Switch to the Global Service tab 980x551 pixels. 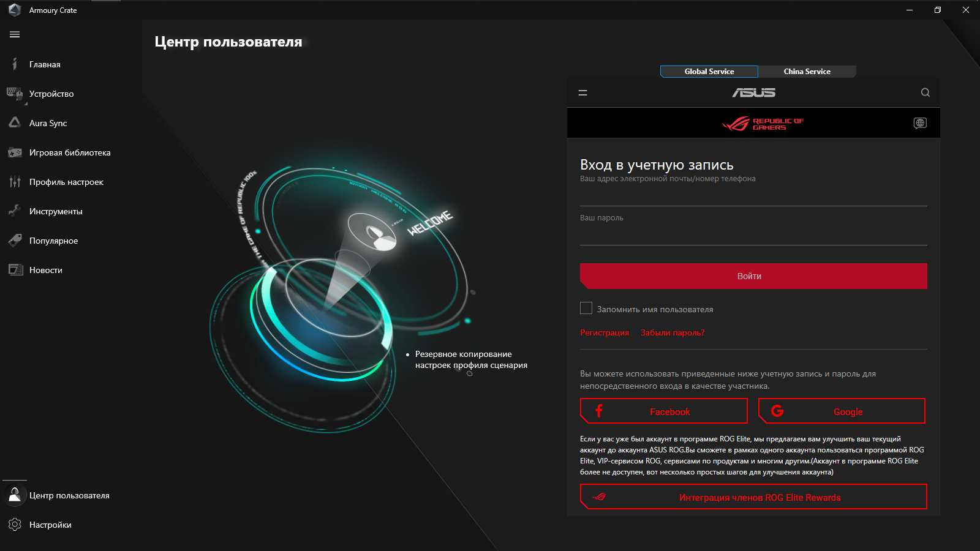(x=709, y=72)
